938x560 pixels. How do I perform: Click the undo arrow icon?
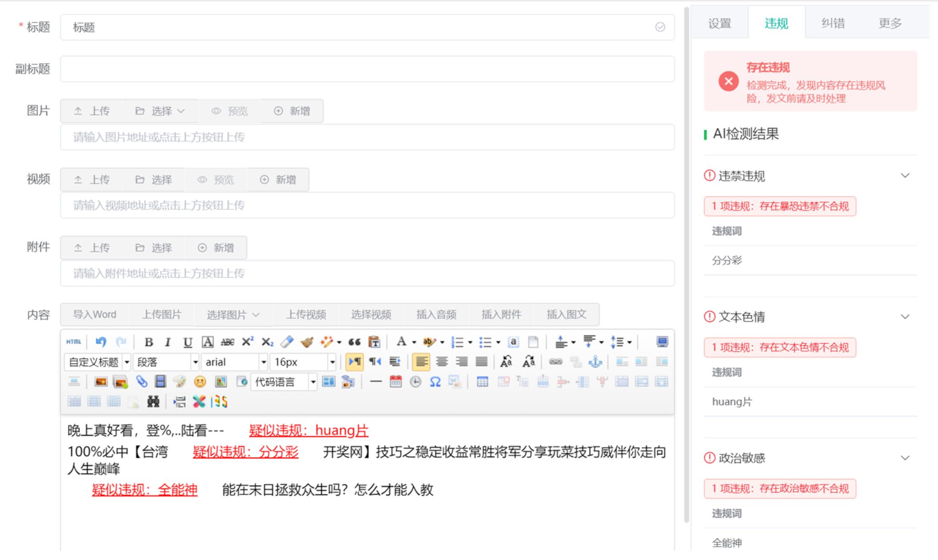(x=101, y=342)
